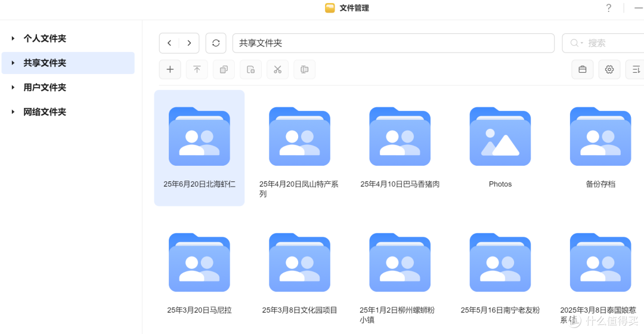Select 个人文件夹 in sidebar
Viewport: 644px width, 334px height.
(x=45, y=39)
